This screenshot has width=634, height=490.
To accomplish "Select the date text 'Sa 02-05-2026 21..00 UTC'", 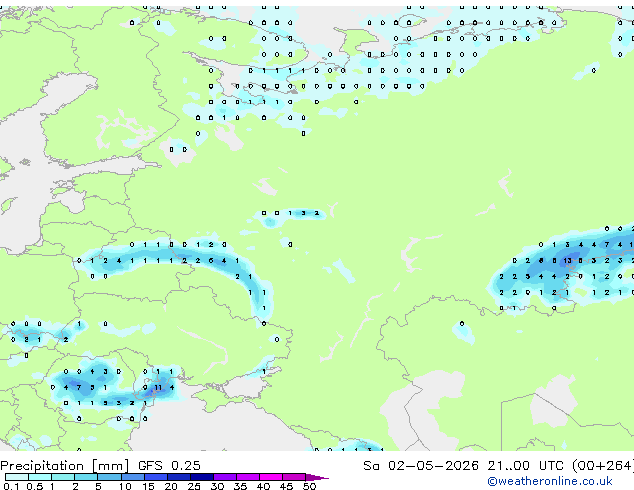I will [x=463, y=466].
